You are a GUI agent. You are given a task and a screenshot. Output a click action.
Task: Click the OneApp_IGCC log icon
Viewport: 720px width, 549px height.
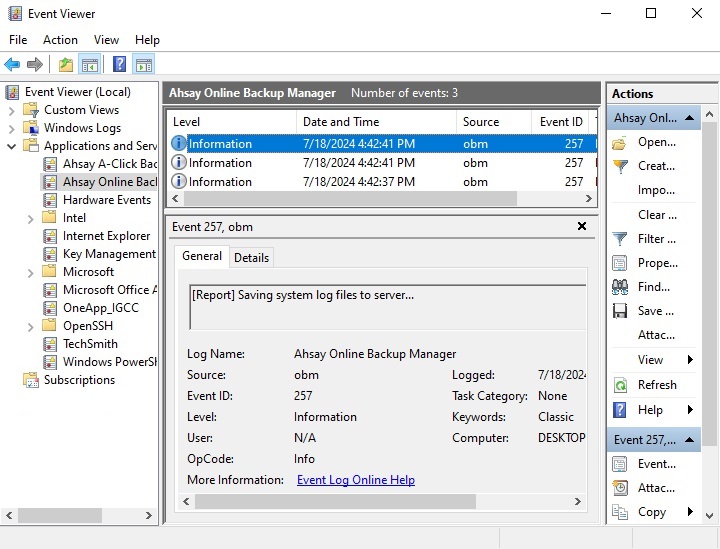[x=50, y=308]
